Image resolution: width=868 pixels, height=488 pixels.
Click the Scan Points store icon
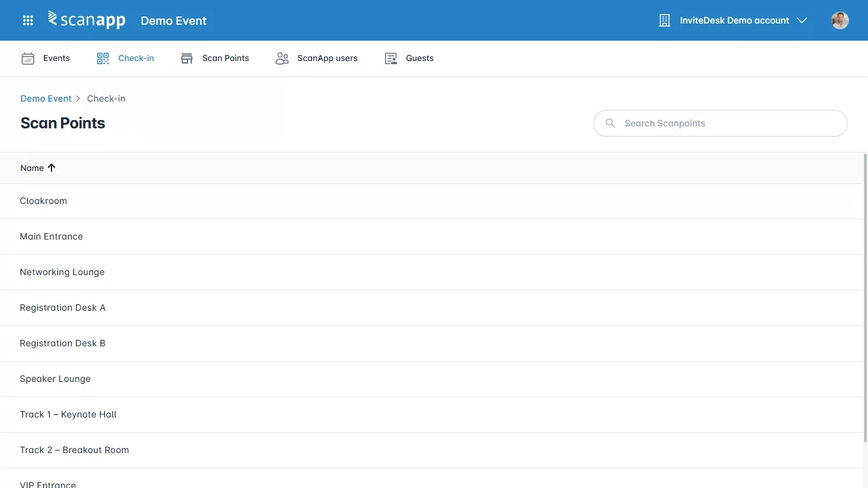point(187,58)
